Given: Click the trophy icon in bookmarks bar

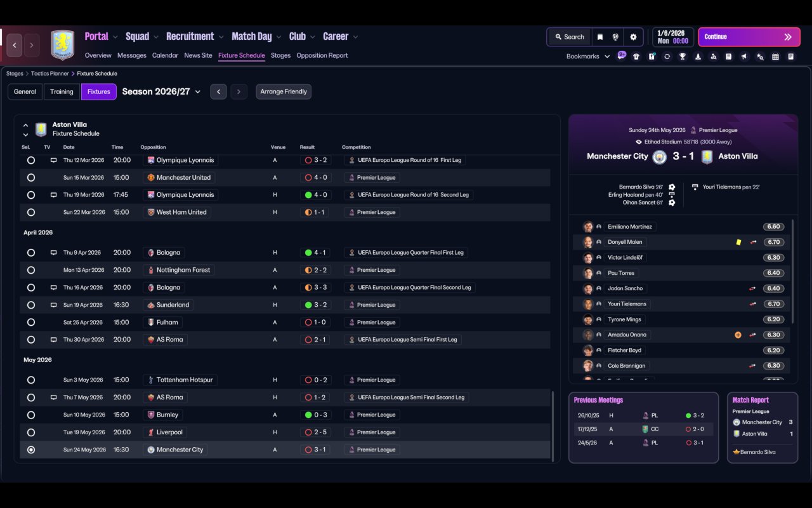Looking at the screenshot, I should coord(683,57).
